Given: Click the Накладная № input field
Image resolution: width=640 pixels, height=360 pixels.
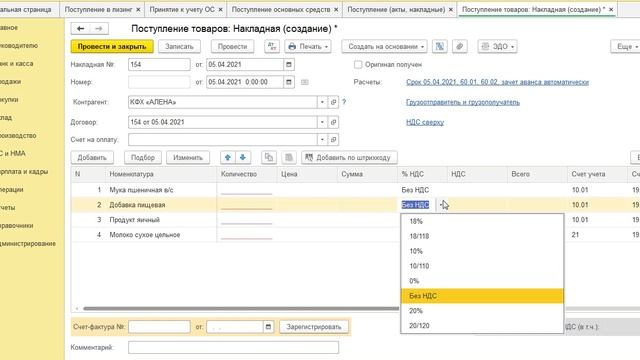Looking at the screenshot, I should (159, 64).
